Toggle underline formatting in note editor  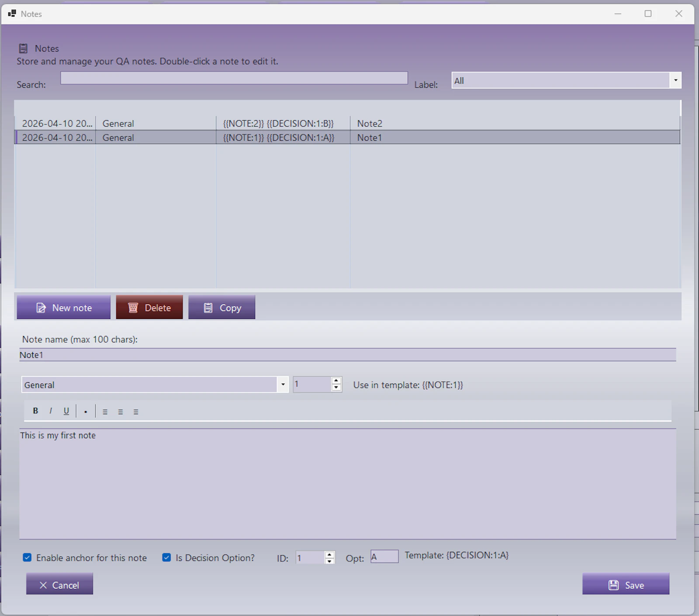pyautogui.click(x=66, y=411)
